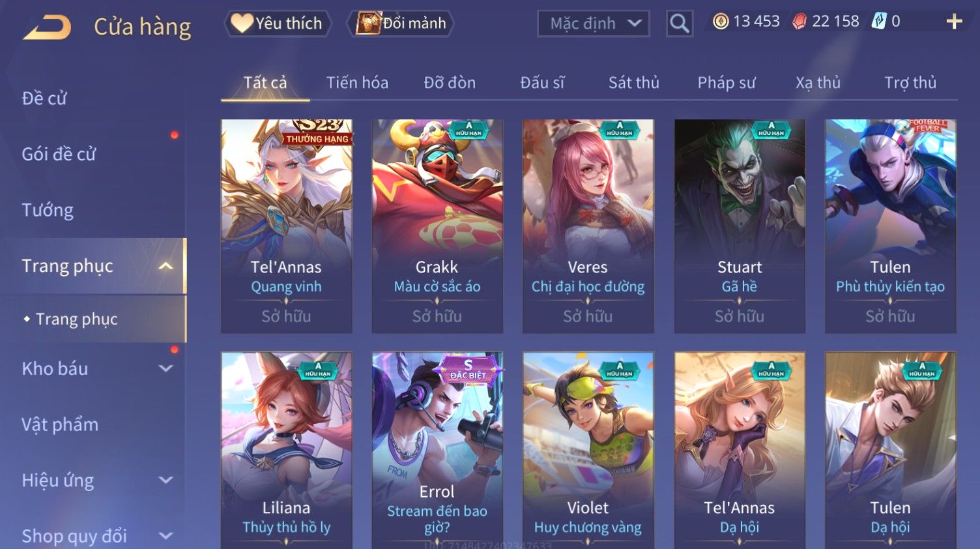This screenshot has height=549, width=980.
Task: Expand the Shop quy đổi section
Action: [x=166, y=536]
